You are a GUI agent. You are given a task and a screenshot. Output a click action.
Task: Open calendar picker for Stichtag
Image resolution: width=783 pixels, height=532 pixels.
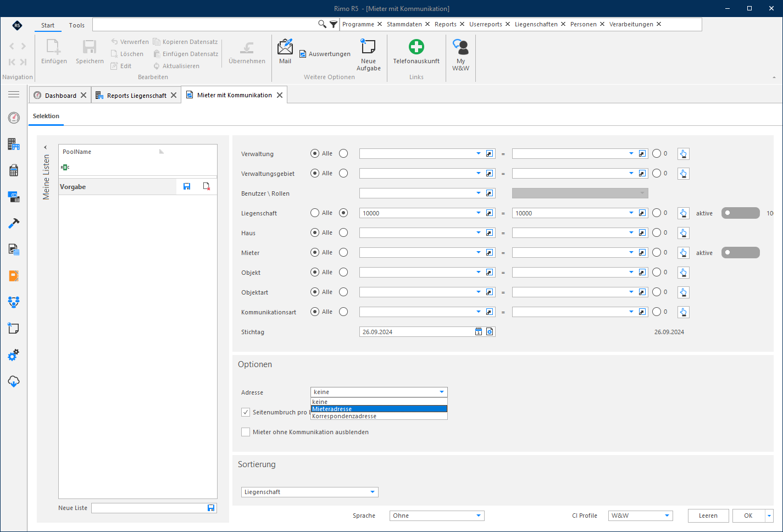coord(479,332)
